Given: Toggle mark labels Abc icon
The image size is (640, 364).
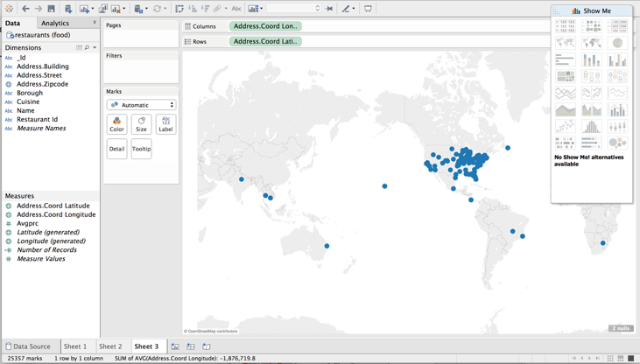Looking at the screenshot, I should pyautogui.click(x=236, y=9).
